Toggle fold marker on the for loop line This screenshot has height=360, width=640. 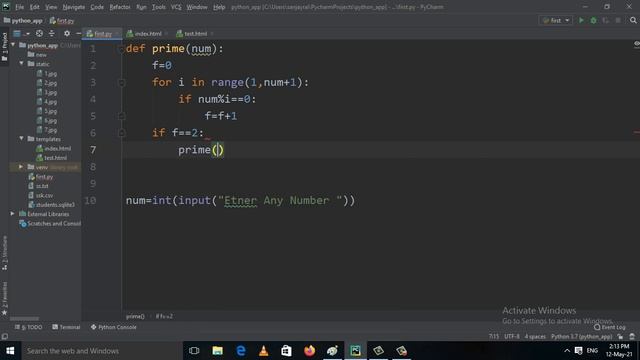(121, 82)
